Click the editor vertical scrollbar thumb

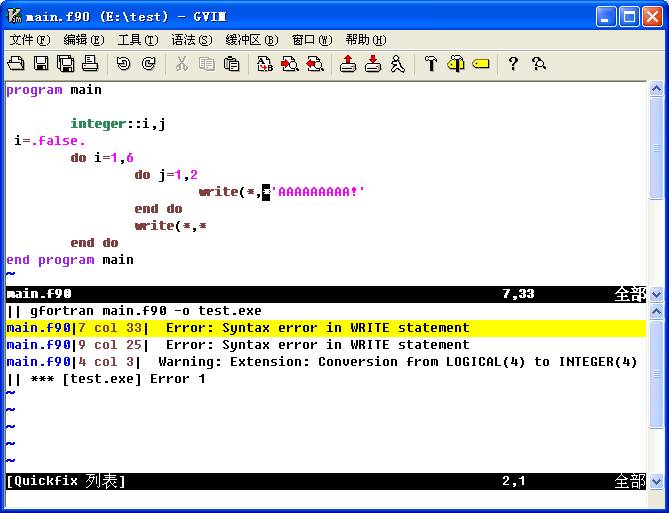coord(656,148)
